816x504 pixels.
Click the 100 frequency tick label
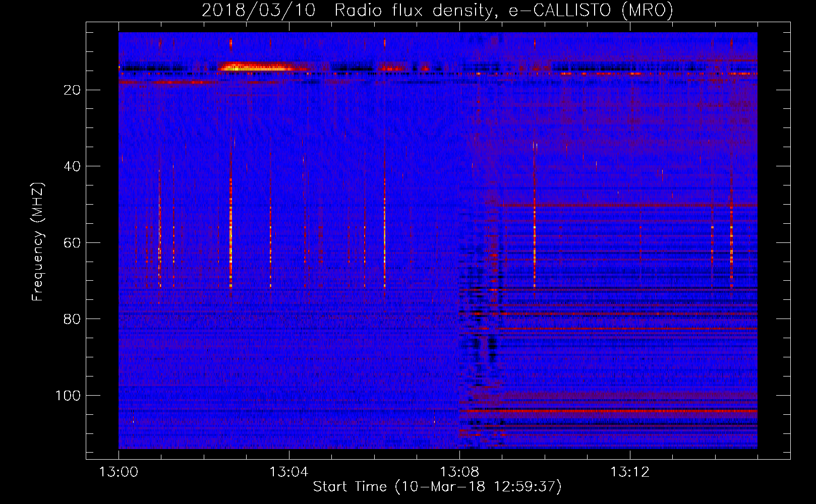tap(68, 396)
